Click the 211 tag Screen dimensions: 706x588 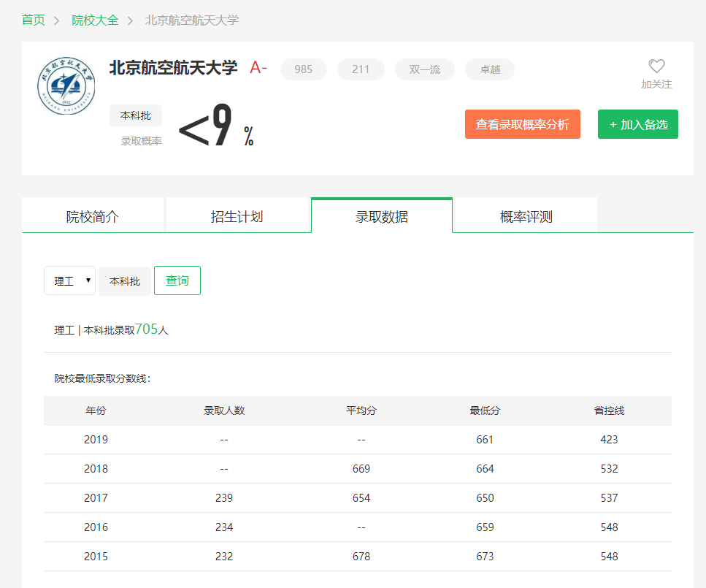(x=361, y=69)
